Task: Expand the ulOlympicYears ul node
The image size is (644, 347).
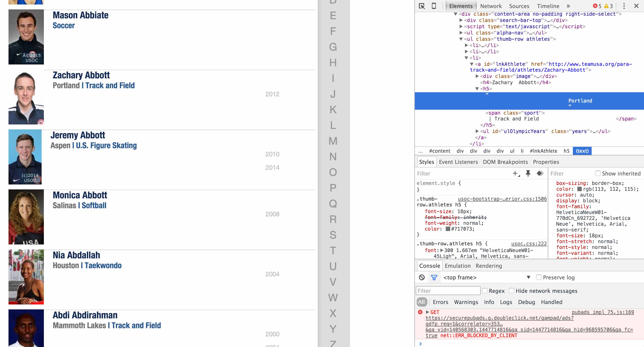Action: (477, 131)
